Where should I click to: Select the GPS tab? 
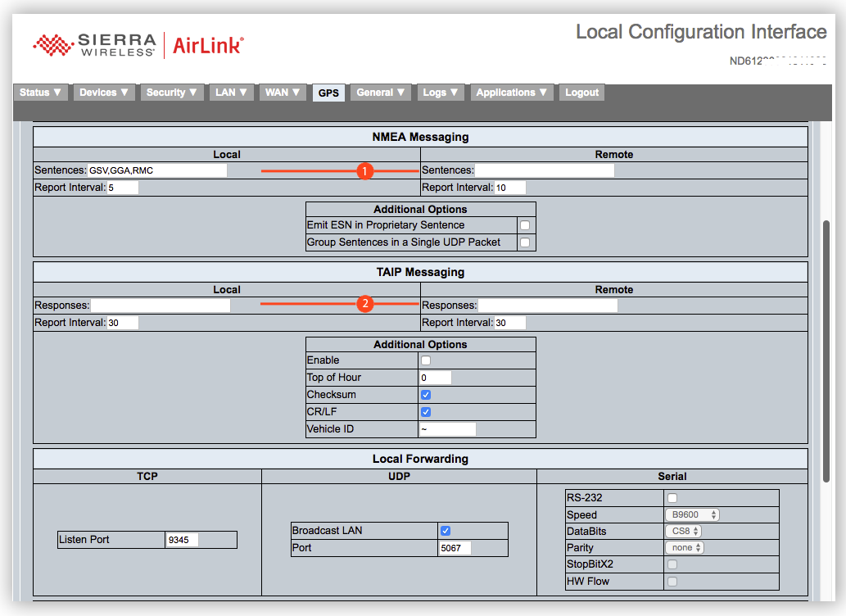tap(328, 93)
